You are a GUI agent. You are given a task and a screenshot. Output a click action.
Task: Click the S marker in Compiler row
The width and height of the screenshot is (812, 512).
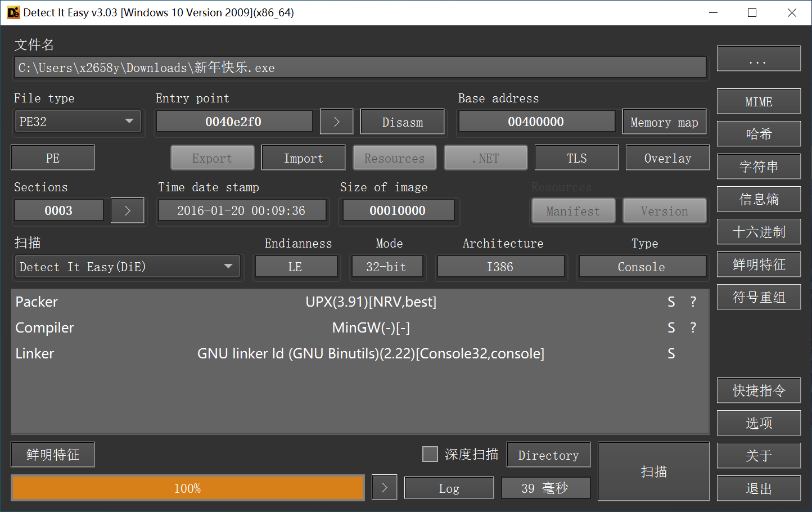pyautogui.click(x=671, y=328)
